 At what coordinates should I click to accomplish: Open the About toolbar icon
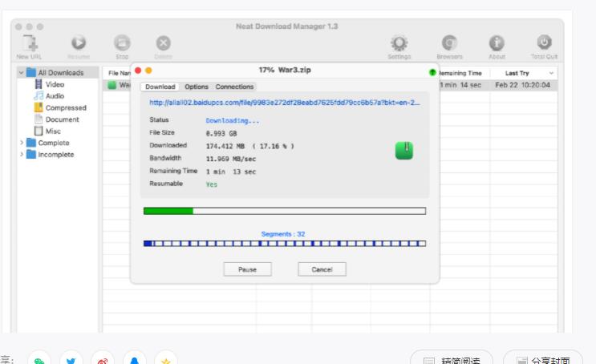(497, 43)
